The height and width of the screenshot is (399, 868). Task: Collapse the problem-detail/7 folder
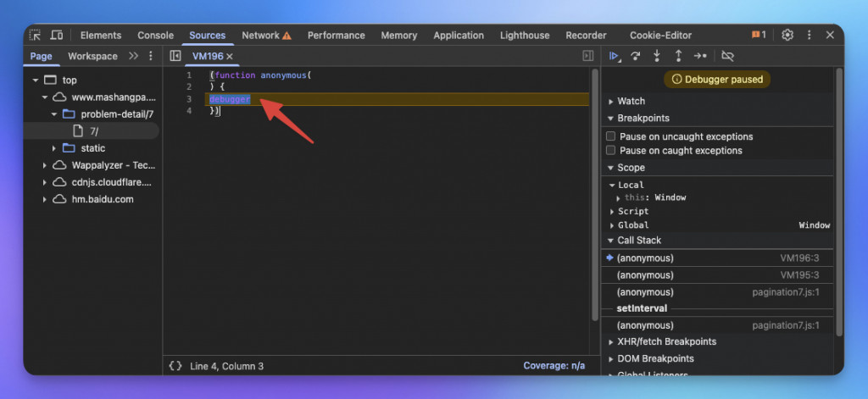coord(54,114)
